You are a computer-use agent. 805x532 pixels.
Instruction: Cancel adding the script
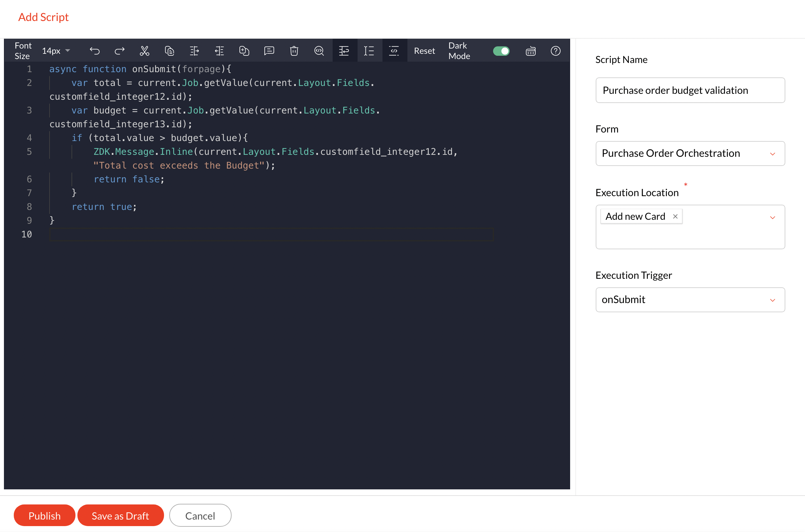[x=200, y=515]
